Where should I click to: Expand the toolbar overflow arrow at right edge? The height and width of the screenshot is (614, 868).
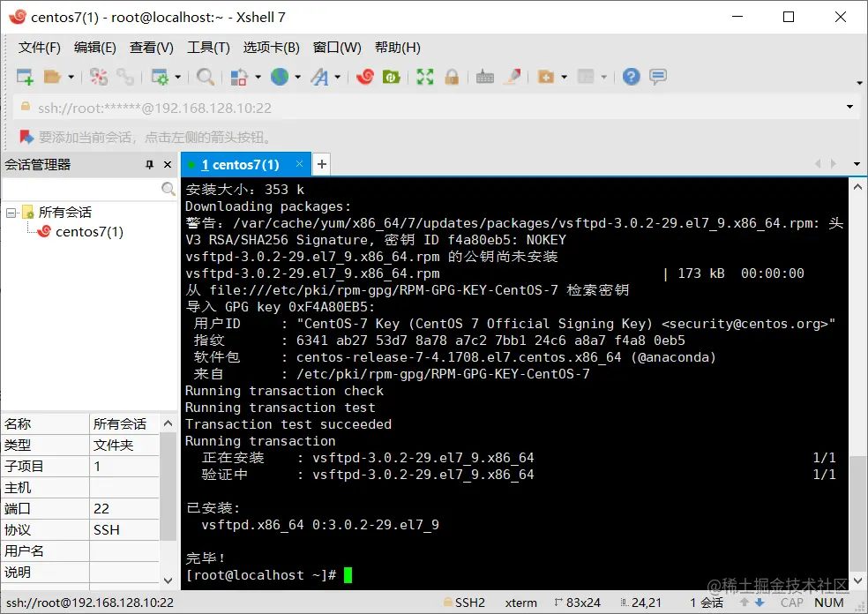(x=859, y=83)
